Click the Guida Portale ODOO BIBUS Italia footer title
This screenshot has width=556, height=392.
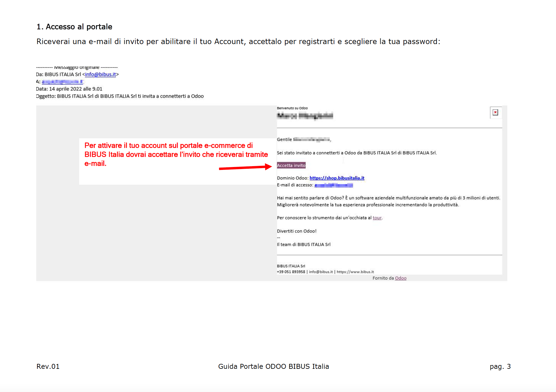point(273,366)
